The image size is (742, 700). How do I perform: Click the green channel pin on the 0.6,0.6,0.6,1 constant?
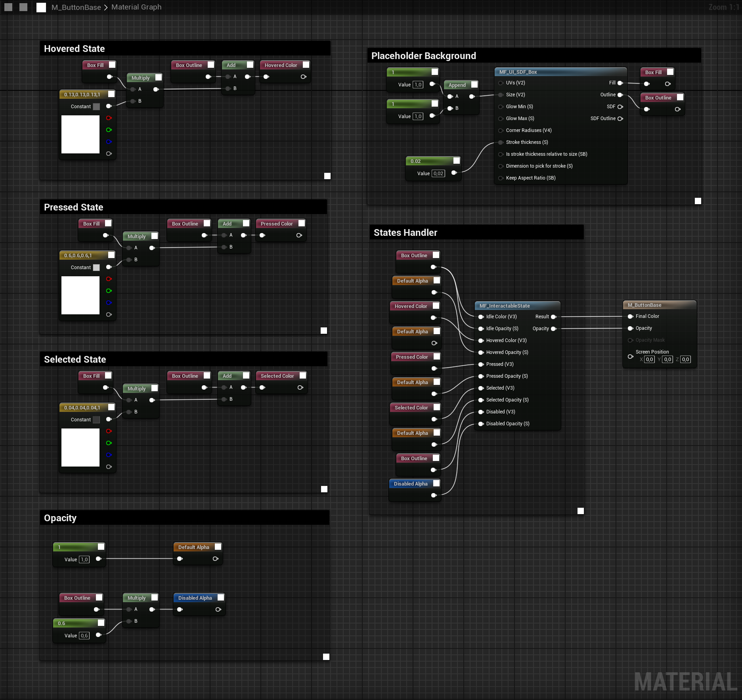109,291
